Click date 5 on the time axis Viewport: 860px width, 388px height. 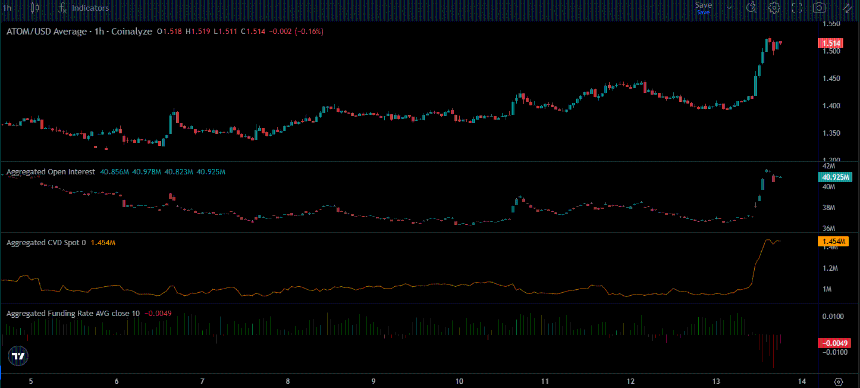tap(31, 381)
